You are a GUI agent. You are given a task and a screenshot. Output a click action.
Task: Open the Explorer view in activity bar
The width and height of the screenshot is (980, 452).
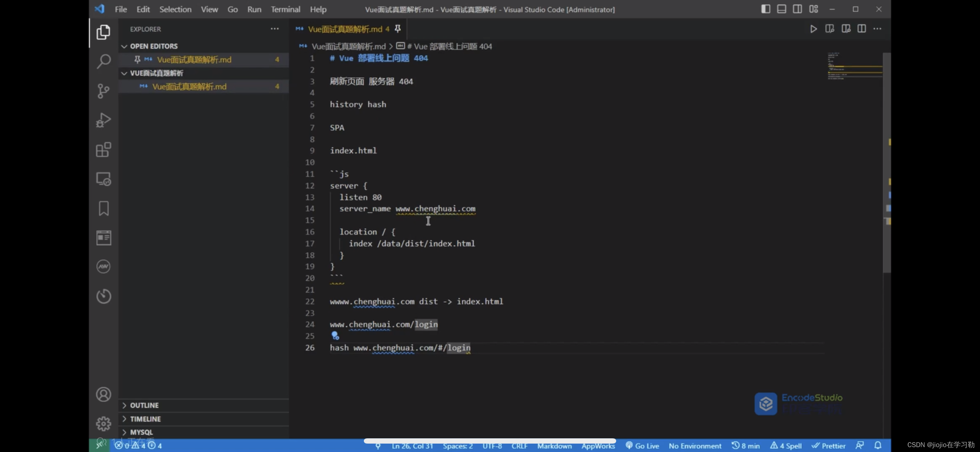[103, 32]
